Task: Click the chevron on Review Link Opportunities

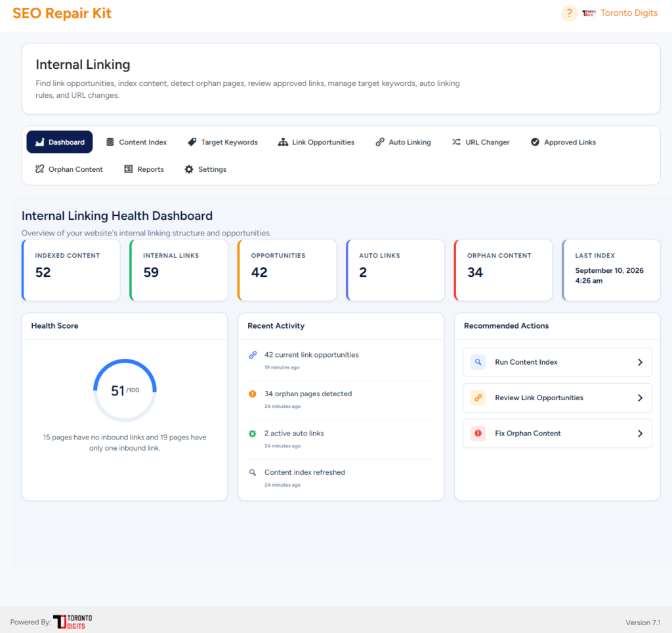Action: (640, 398)
